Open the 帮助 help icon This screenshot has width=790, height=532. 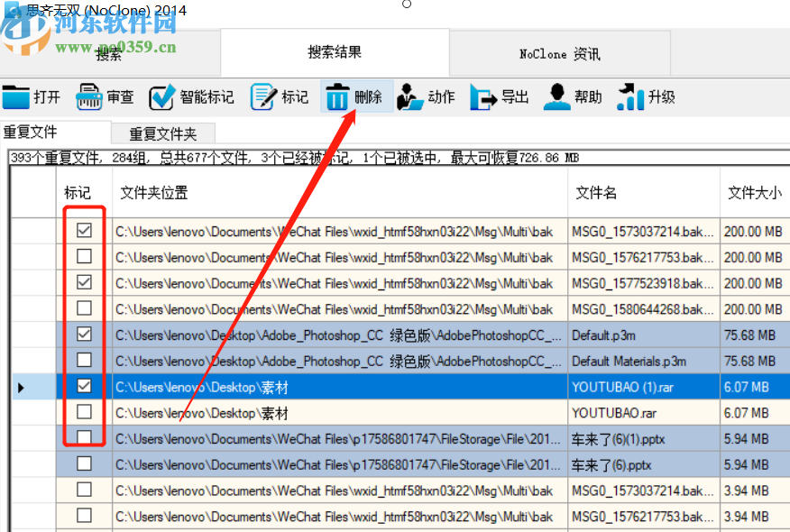[558, 96]
